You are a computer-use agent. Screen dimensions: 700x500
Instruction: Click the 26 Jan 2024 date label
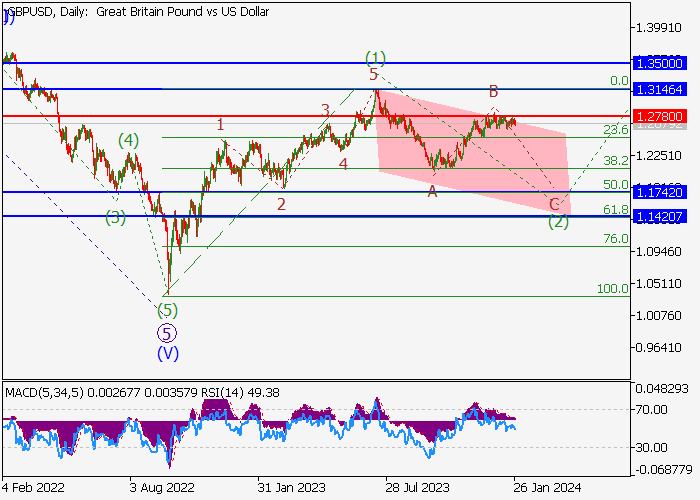coord(547,488)
